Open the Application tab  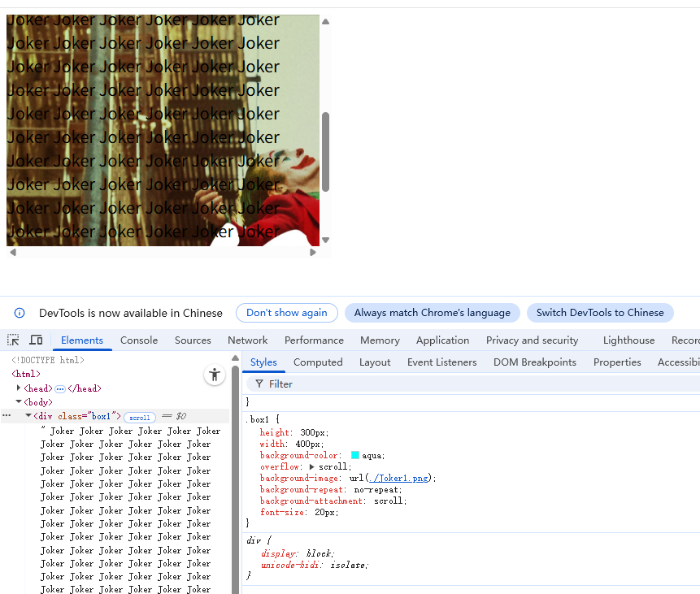[x=442, y=340]
